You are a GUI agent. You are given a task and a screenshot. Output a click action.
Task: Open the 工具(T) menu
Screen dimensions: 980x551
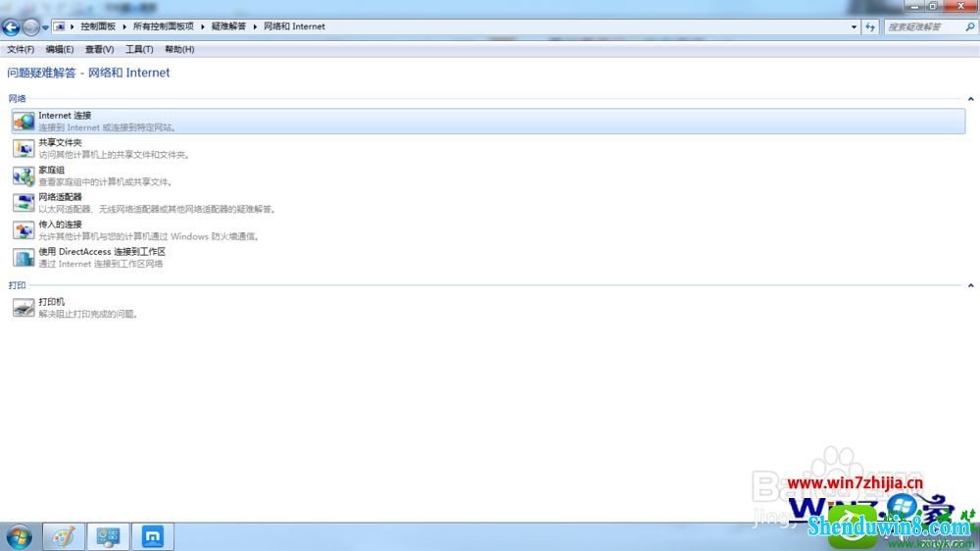coord(139,49)
